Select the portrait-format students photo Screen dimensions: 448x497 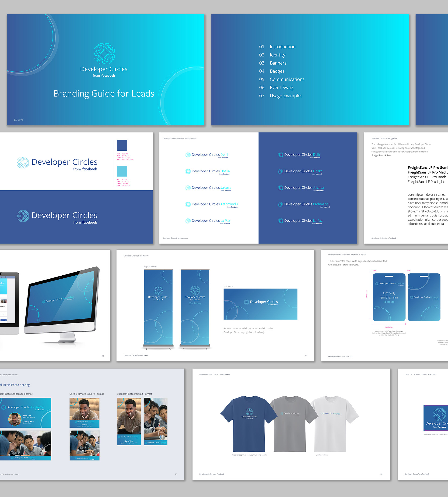coord(156,421)
